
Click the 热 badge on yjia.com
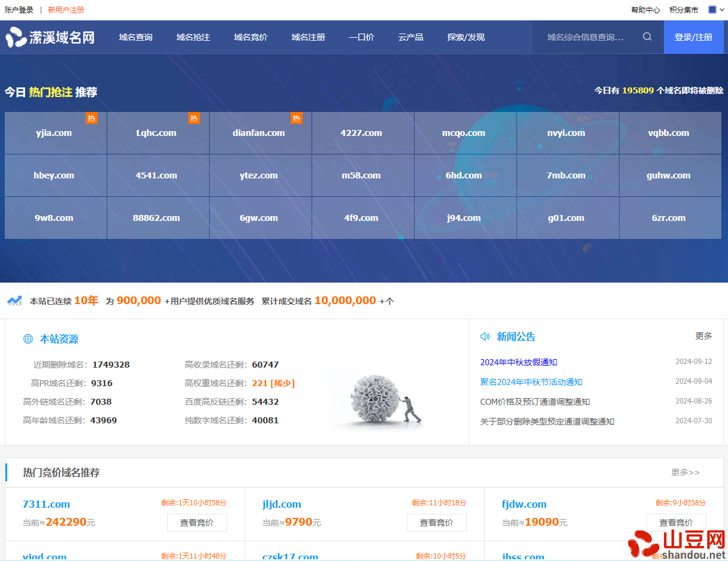[x=92, y=119]
